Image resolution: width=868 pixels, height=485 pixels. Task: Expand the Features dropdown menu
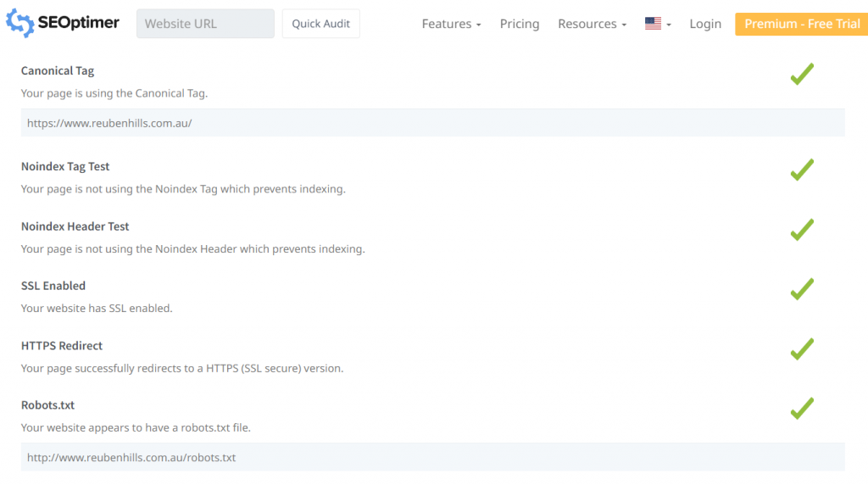click(x=451, y=24)
